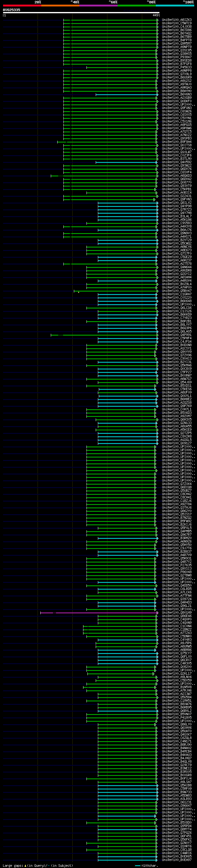This screenshot has height=868, width=197.
Task: Select the orange ~40% legend color bar
Action: [x=60, y=6]
